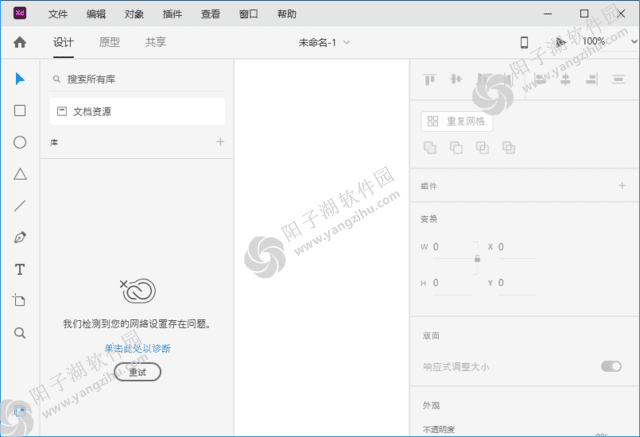Select the Zoom magnifier tool
The height and width of the screenshot is (437, 640).
[x=20, y=333]
